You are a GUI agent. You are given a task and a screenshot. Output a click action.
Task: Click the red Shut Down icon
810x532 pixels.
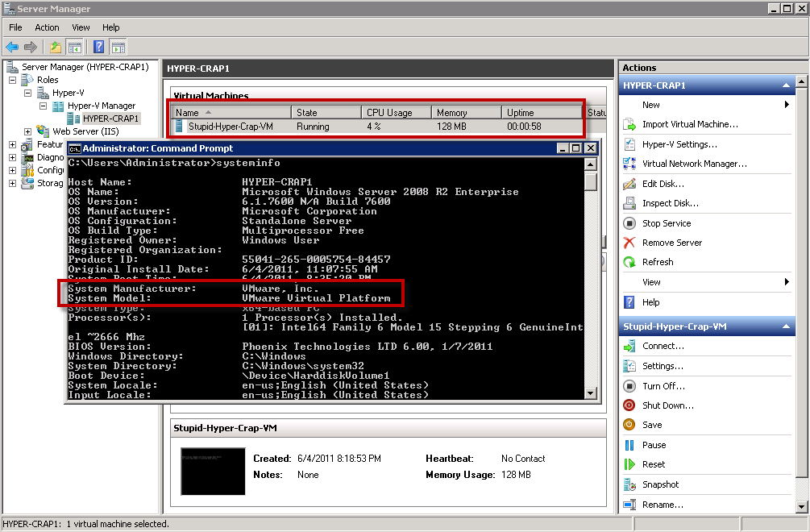tap(629, 405)
